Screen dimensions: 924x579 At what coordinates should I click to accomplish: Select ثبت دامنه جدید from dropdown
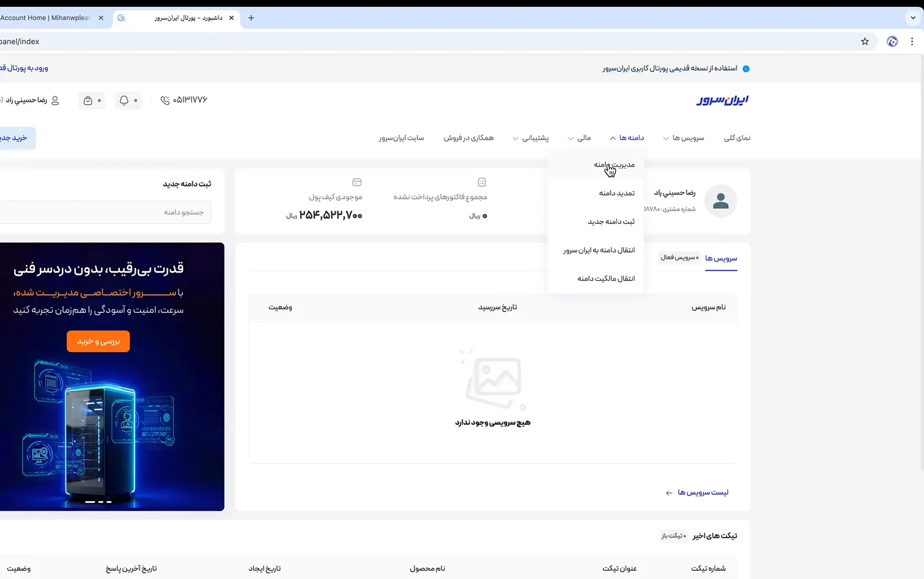coord(596,222)
